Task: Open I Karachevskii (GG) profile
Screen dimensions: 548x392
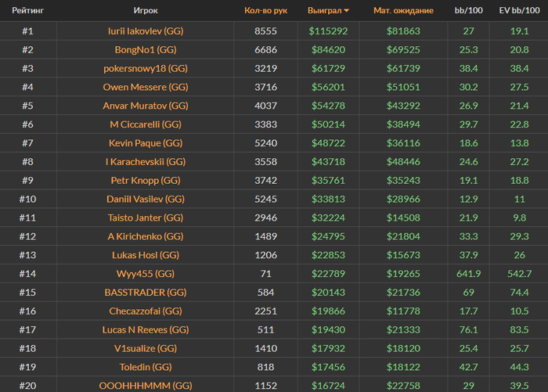Action: [x=146, y=162]
